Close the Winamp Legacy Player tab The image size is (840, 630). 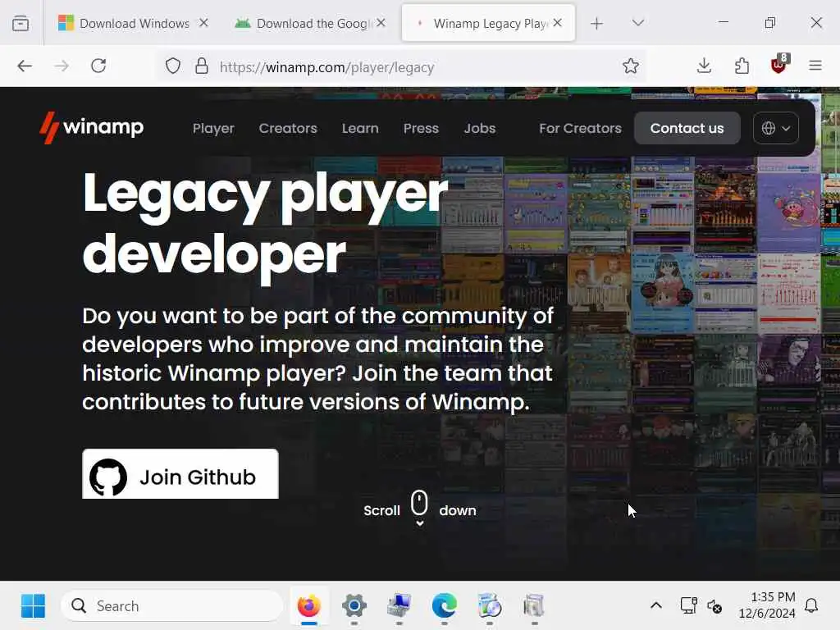(558, 23)
